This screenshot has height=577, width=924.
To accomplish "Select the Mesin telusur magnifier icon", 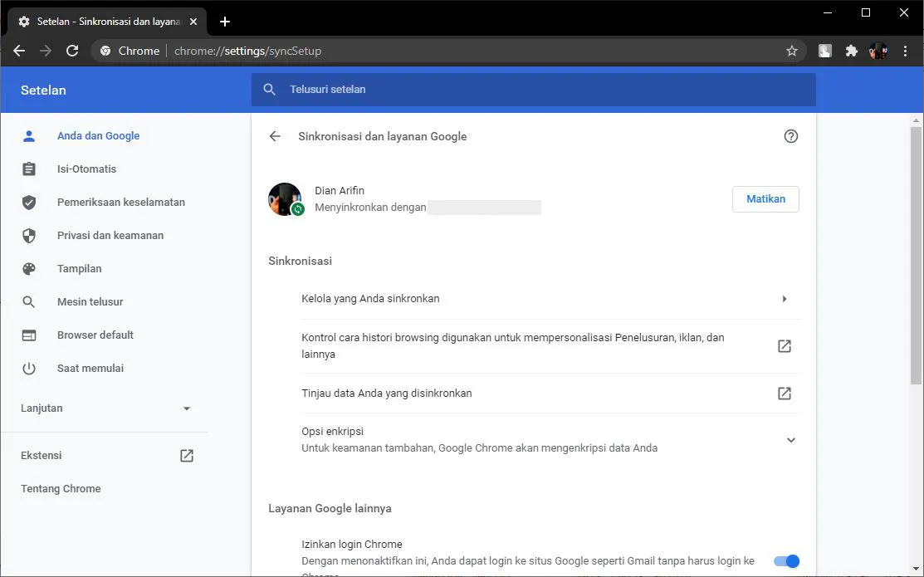I will 29,301.
